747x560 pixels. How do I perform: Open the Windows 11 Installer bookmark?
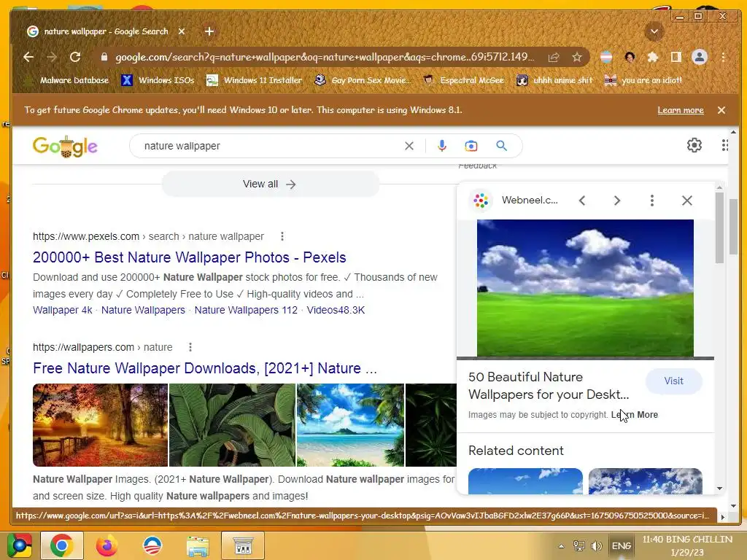tap(255, 80)
